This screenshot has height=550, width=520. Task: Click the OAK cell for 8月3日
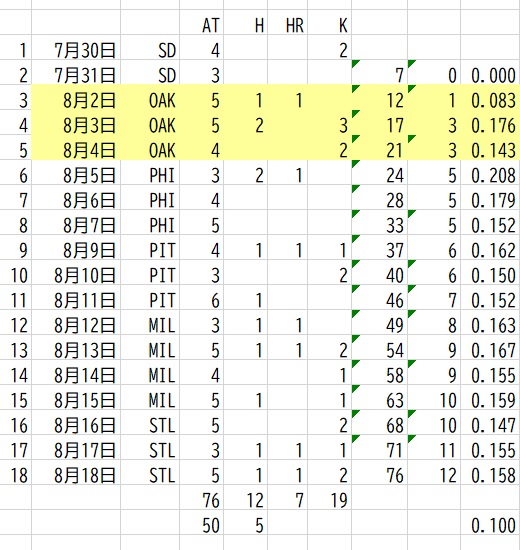pos(150,123)
